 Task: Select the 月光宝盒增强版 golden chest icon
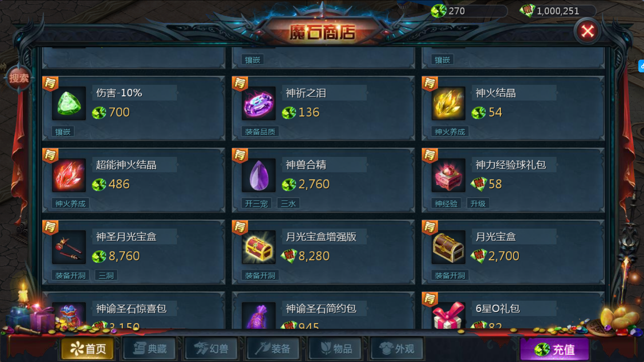point(259,247)
